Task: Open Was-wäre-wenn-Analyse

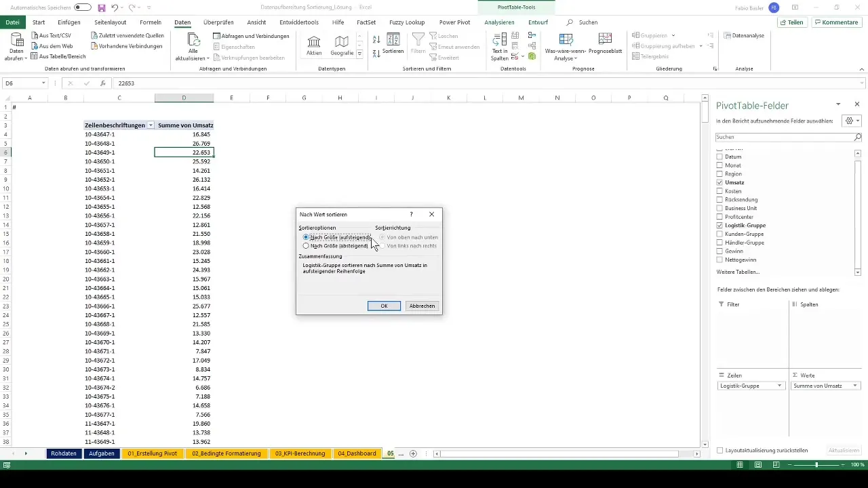Action: click(x=564, y=46)
